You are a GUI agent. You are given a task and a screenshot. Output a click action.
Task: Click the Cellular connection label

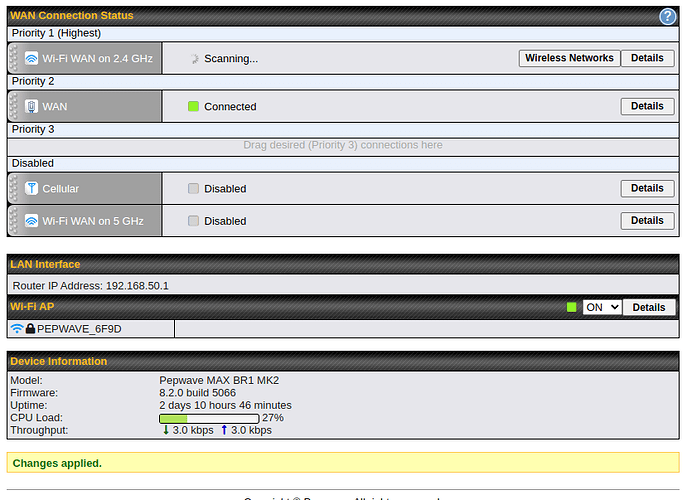coord(60,188)
